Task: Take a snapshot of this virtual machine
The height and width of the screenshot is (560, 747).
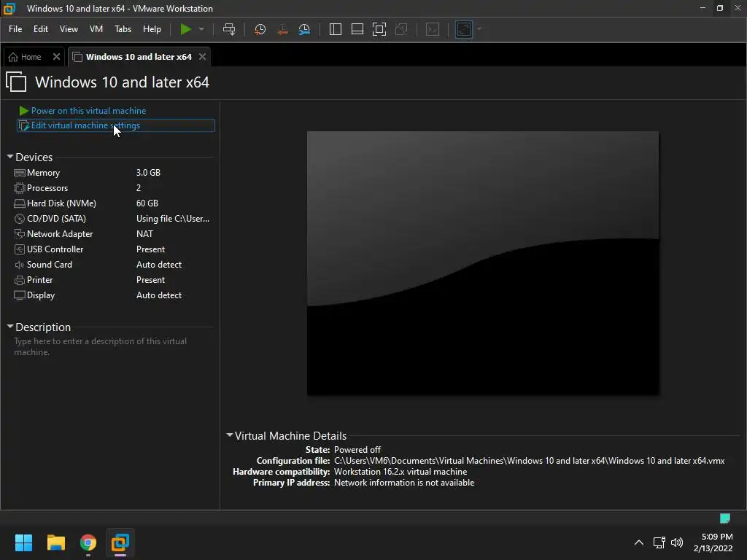Action: point(260,29)
